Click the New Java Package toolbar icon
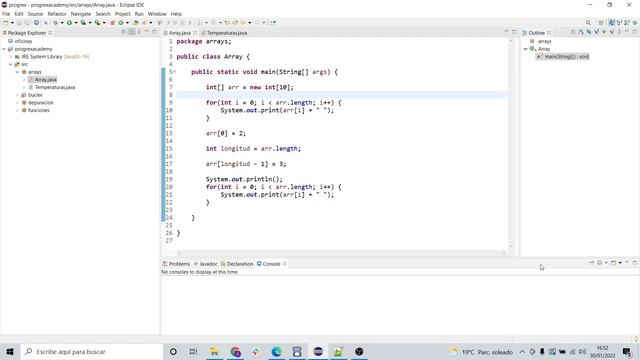640x360 pixels. click(112, 23)
